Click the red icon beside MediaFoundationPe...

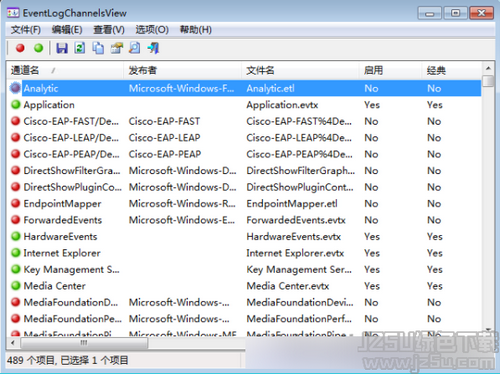point(16,319)
